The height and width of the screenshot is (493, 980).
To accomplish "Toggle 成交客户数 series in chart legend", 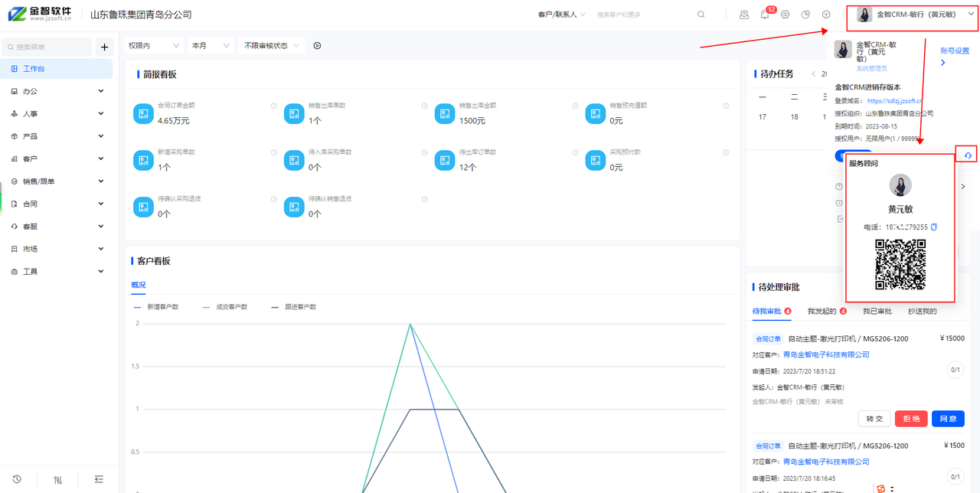I will pos(225,307).
